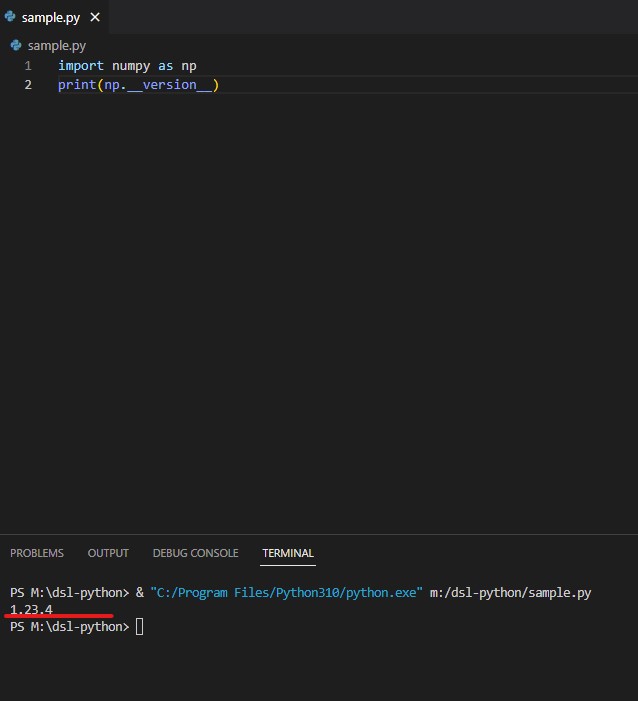Click the 'print' function call
This screenshot has height=701, width=638.
(x=77, y=85)
